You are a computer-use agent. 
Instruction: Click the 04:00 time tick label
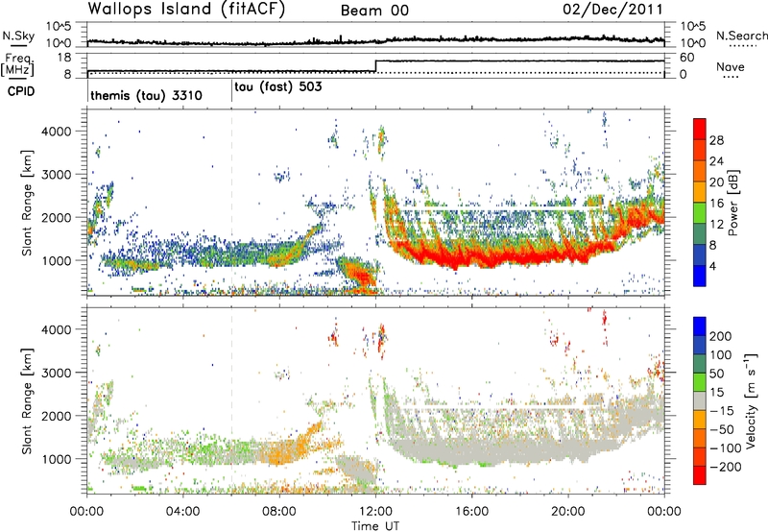183,512
